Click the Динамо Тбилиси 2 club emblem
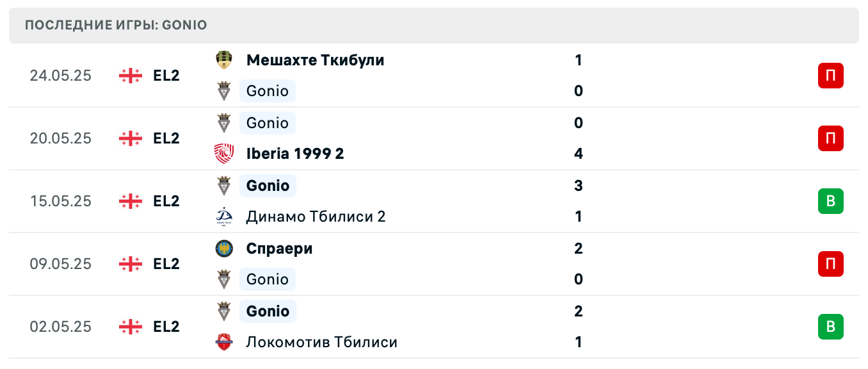This screenshot has height=369, width=868. coord(223,217)
